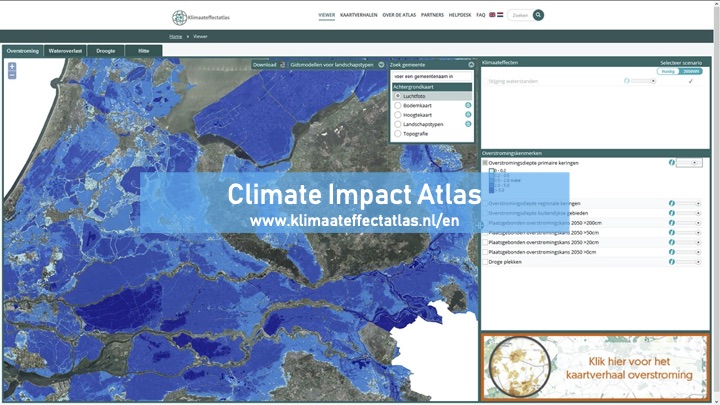
Task: Click the Zoeken search field in header
Action: click(520, 15)
